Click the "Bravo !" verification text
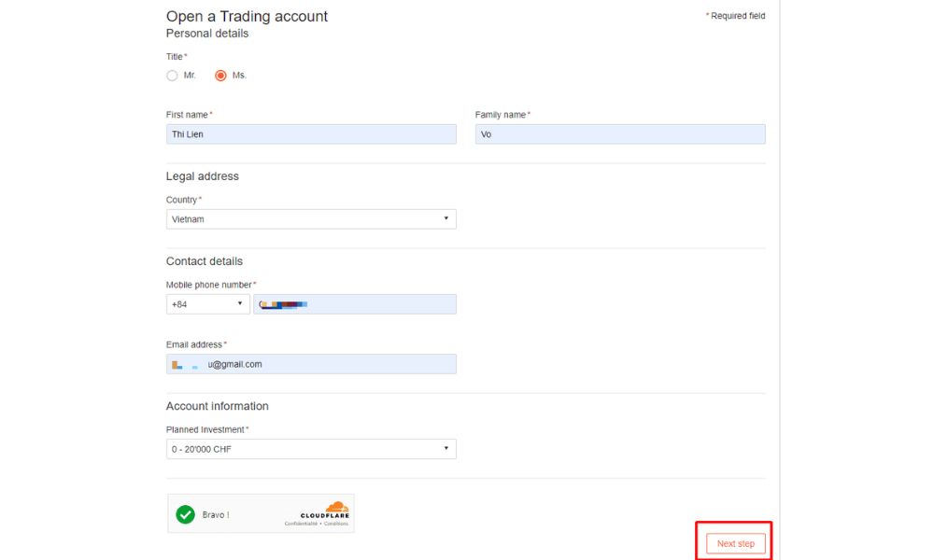Image resolution: width=934 pixels, height=560 pixels. (216, 514)
